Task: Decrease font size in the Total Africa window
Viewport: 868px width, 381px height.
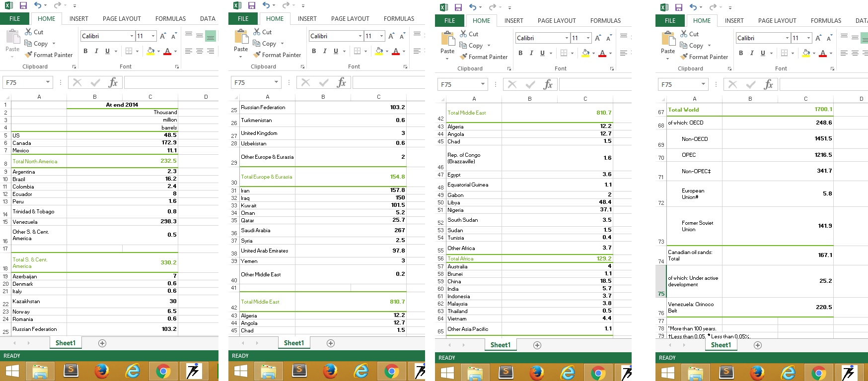Action: (609, 38)
